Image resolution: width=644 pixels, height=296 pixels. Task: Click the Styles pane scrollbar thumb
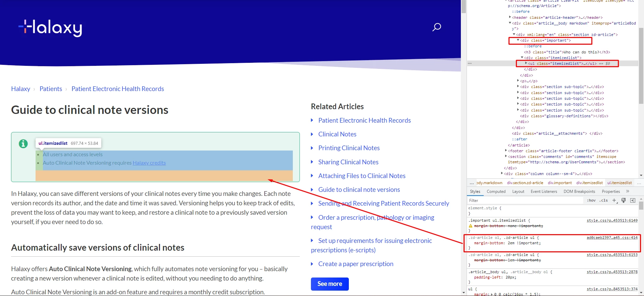[641, 205]
